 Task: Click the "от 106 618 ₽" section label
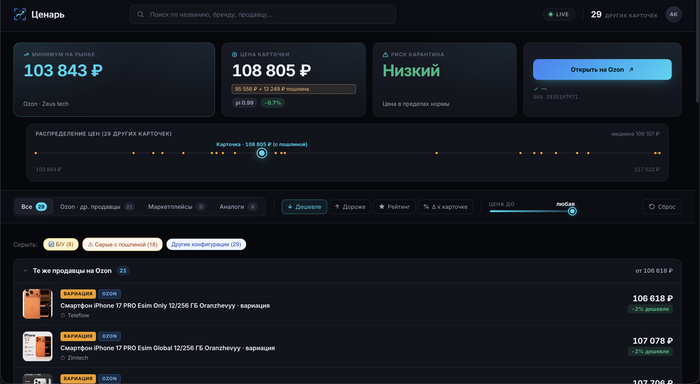click(x=654, y=271)
